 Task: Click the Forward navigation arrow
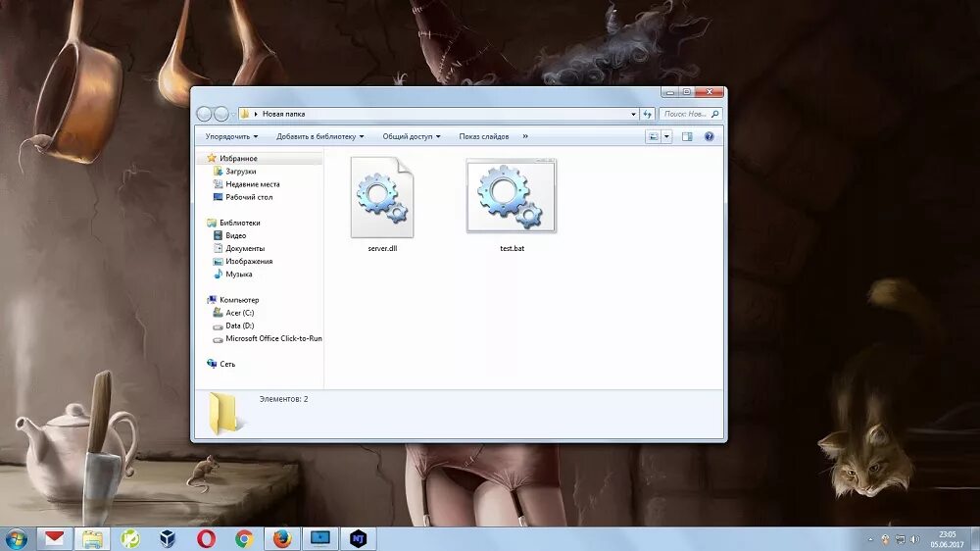221,114
